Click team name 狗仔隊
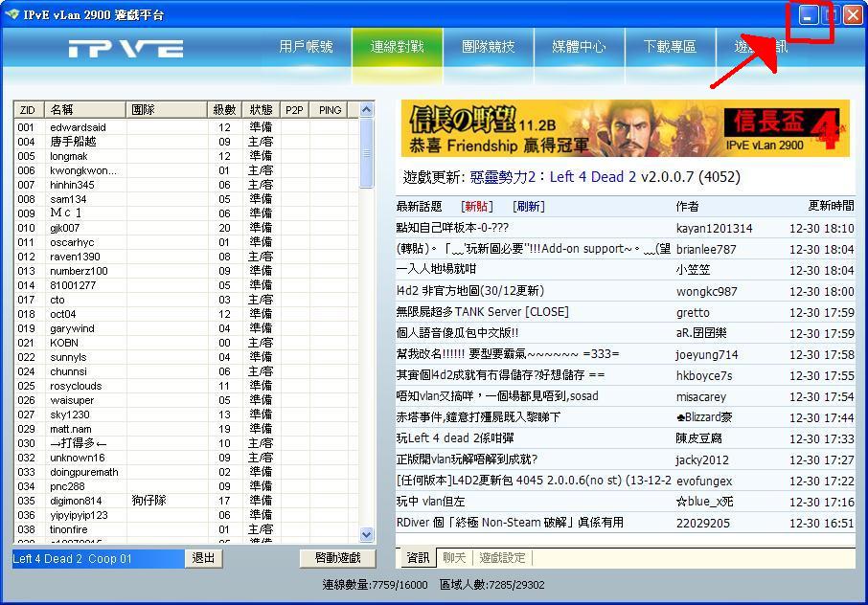 [148, 501]
